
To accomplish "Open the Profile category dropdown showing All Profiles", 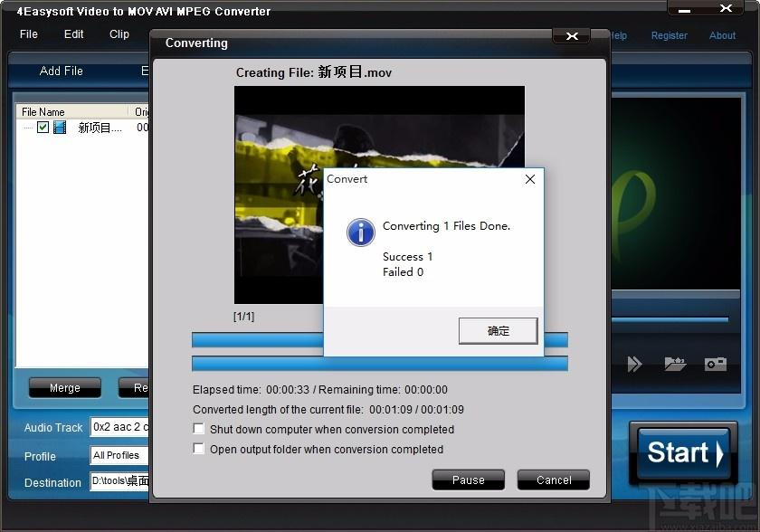I will 119,455.
